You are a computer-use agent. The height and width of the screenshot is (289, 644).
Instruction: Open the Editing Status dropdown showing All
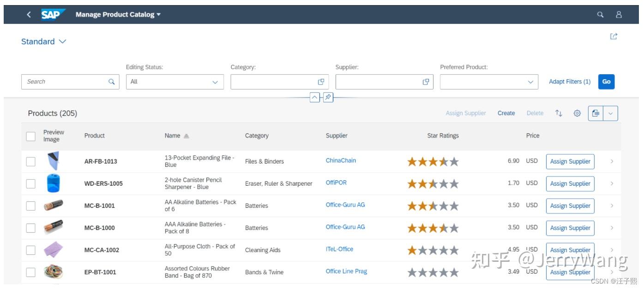[215, 82]
